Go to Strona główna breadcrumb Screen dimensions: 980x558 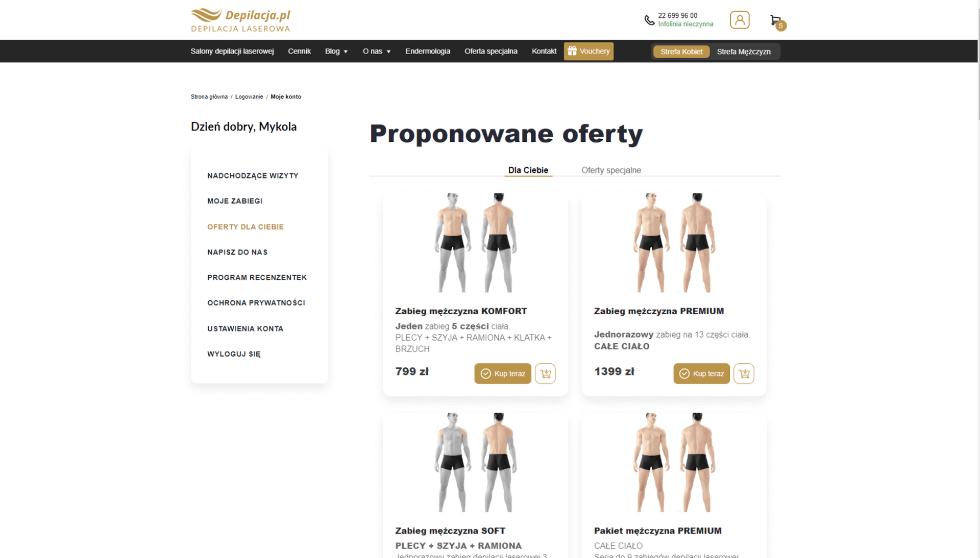click(x=209, y=96)
